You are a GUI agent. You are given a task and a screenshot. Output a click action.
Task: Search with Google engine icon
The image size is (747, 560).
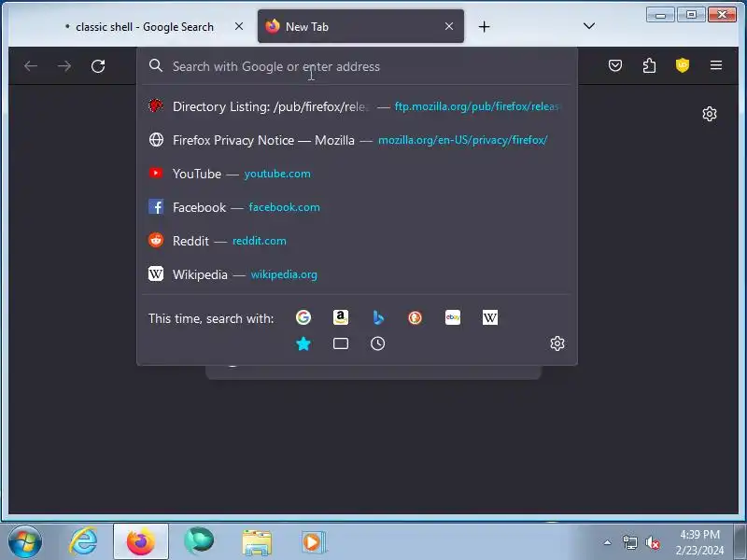coord(303,317)
